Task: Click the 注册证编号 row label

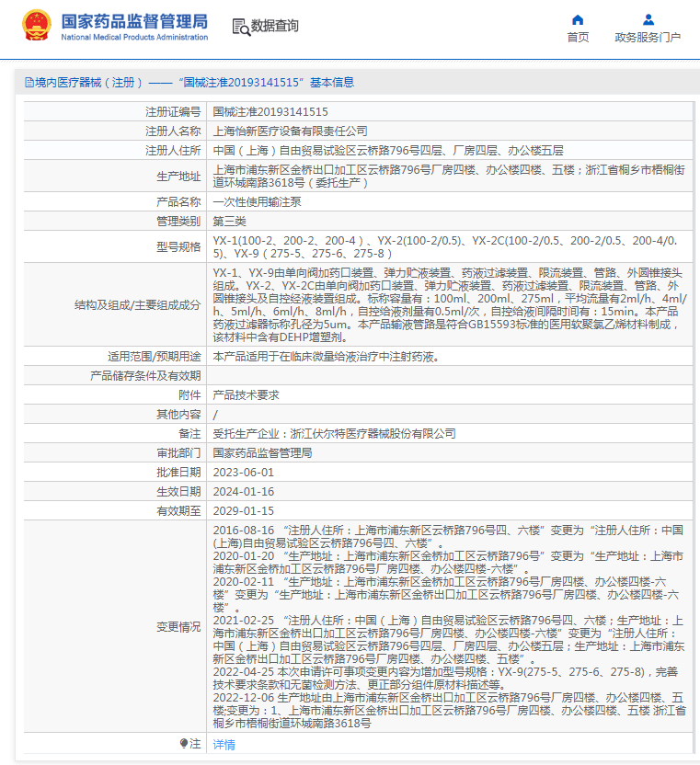Action: [173, 112]
